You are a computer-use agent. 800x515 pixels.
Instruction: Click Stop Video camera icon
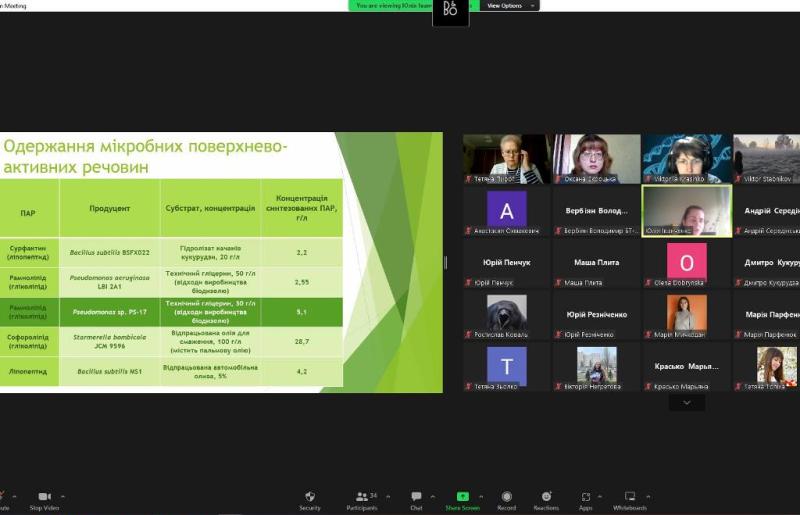pos(44,496)
